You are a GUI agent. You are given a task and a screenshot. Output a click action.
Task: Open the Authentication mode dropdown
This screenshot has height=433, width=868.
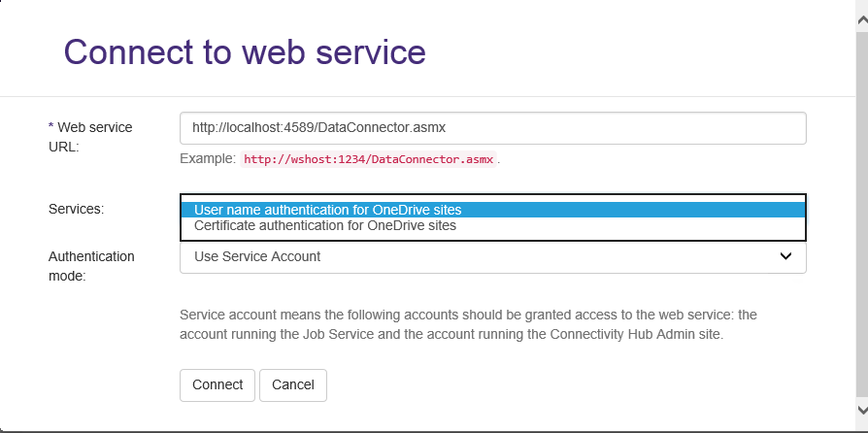point(492,257)
